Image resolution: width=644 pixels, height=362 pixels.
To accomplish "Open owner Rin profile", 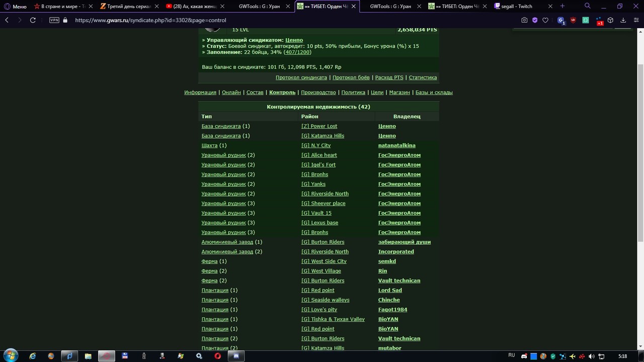I will click(x=382, y=271).
